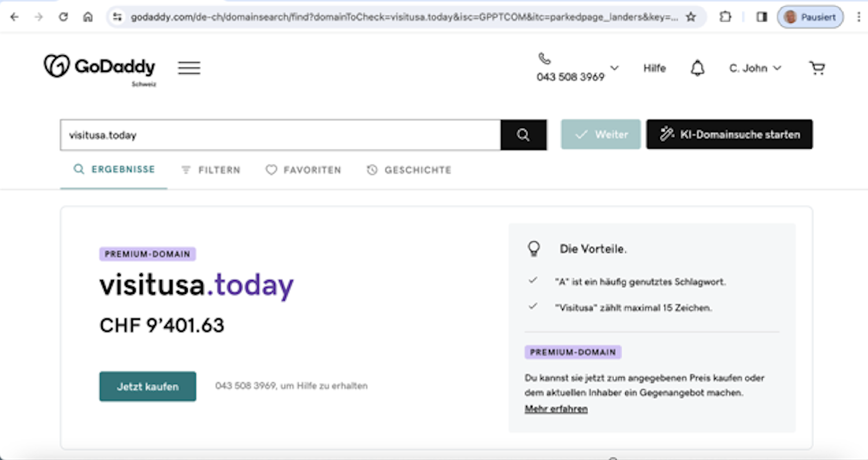Click the lightbulb icon beside Die Vorteile

534,249
